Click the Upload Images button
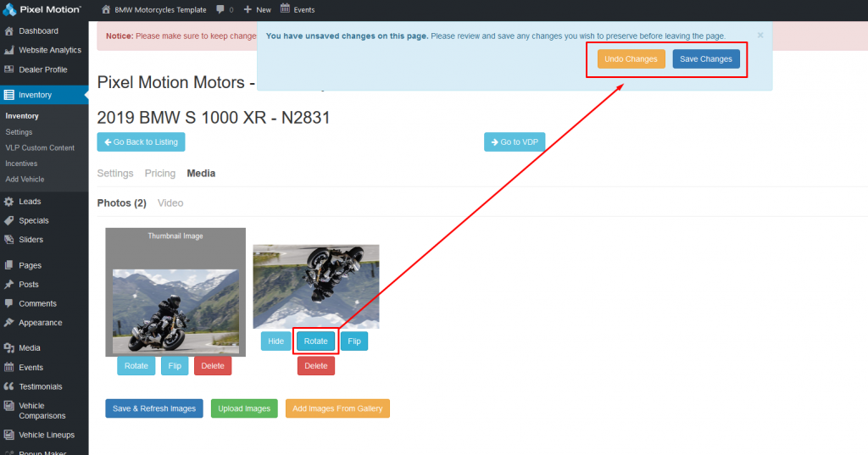The height and width of the screenshot is (455, 868). pos(244,408)
